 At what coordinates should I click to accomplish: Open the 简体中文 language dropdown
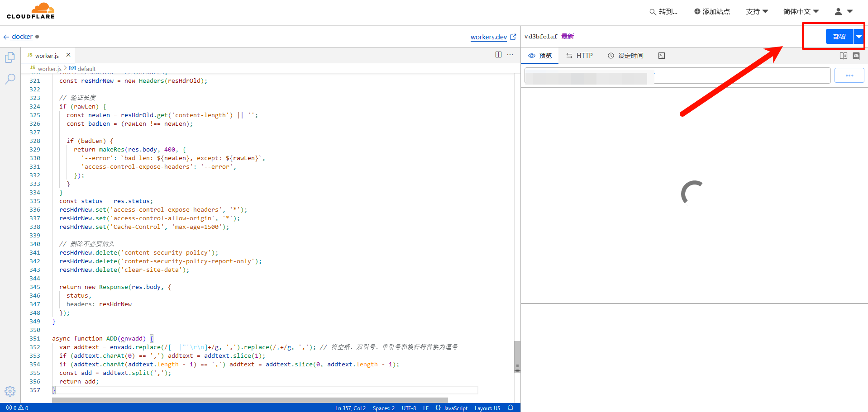point(801,12)
